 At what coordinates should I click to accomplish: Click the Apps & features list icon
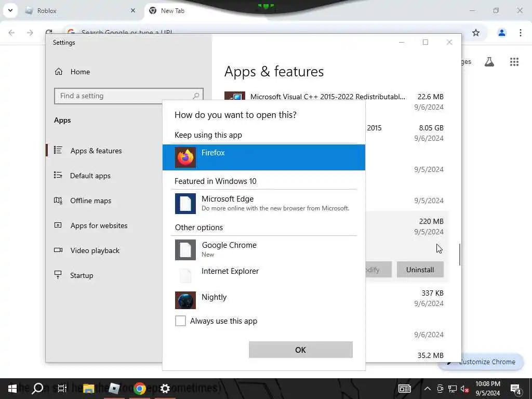(x=58, y=150)
